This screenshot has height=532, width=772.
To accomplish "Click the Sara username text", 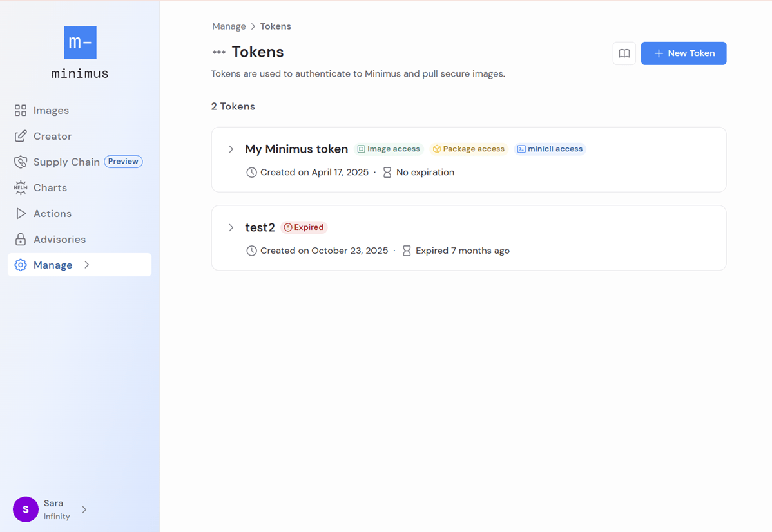I will tap(53, 503).
